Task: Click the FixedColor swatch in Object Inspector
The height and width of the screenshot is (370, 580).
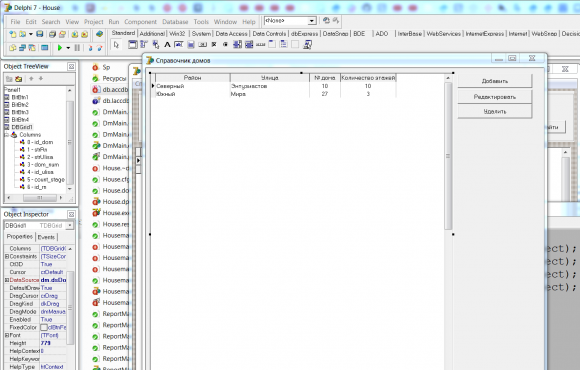Action: coord(44,327)
